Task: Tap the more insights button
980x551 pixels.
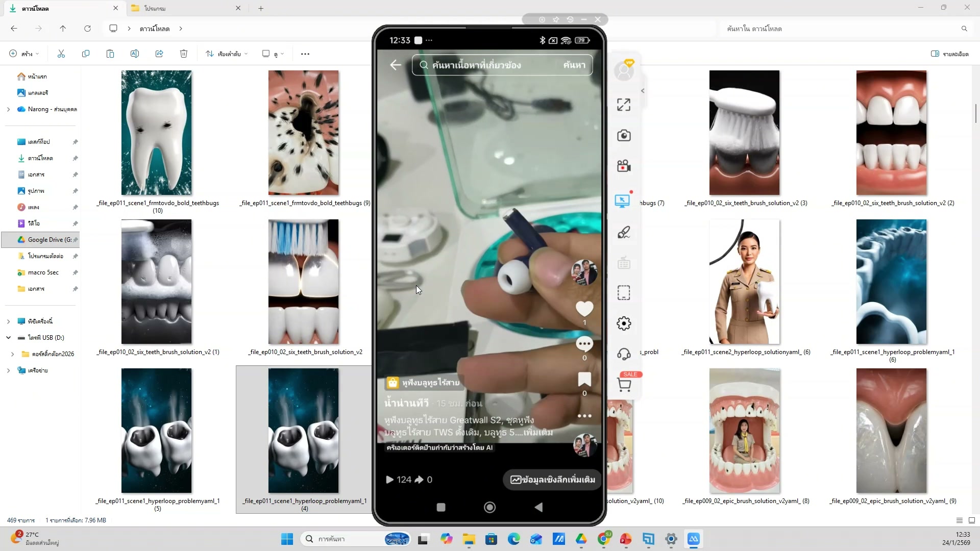Action: (x=552, y=480)
